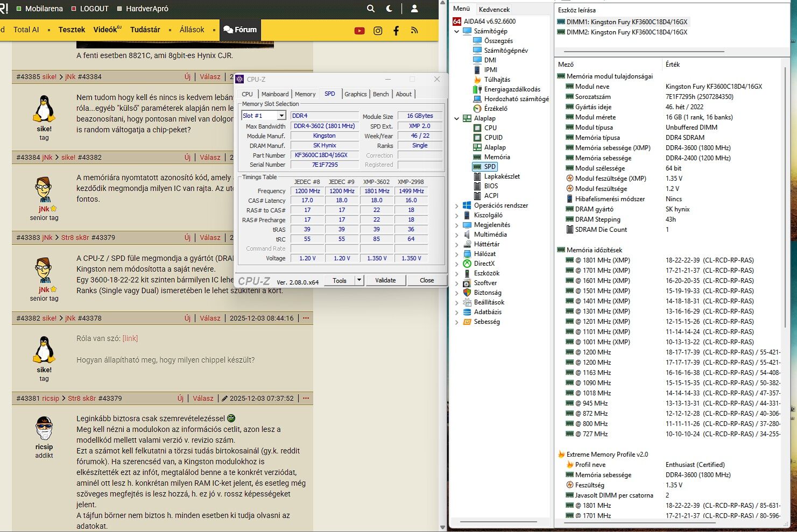Open three-dots menu on post #43382
797x532 pixels.
pyautogui.click(x=306, y=318)
